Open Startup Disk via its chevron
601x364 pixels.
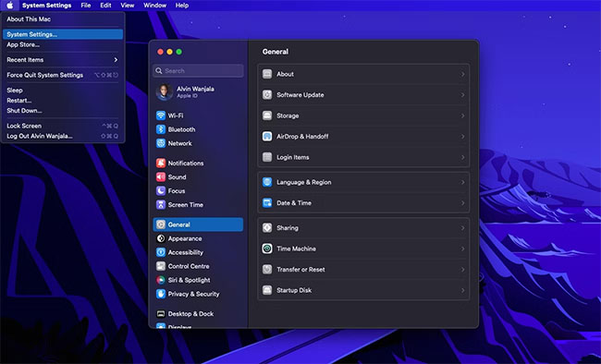tap(462, 290)
